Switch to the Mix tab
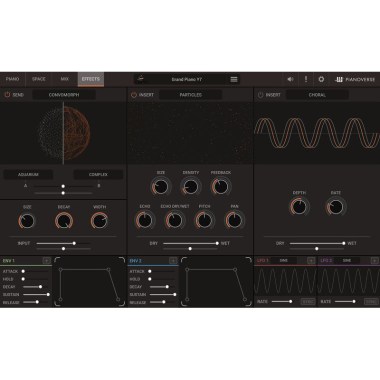 [65, 79]
